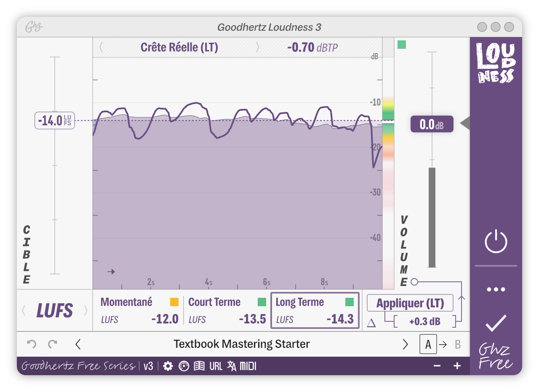Redo the last change
This screenshot has width=539, height=392.
tap(53, 344)
